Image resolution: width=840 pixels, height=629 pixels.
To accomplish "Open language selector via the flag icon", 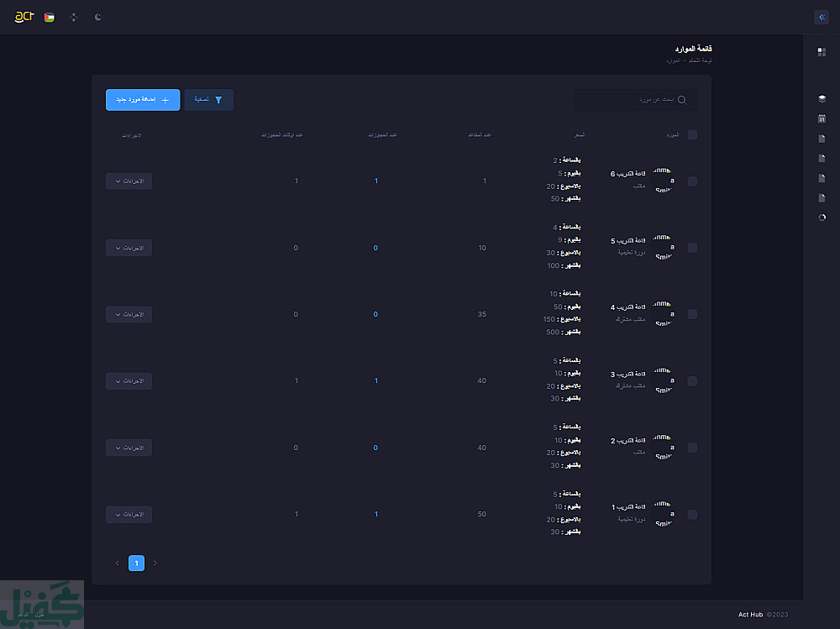I will (x=50, y=18).
